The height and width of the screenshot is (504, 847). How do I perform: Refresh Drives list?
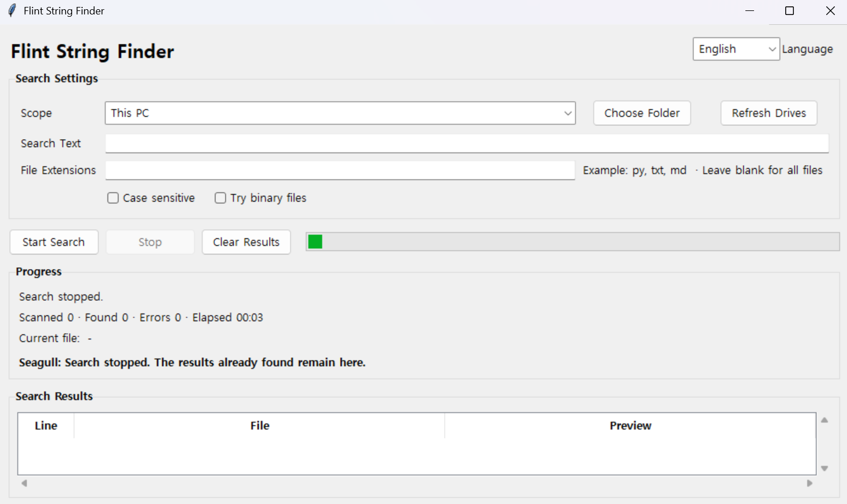tap(769, 113)
